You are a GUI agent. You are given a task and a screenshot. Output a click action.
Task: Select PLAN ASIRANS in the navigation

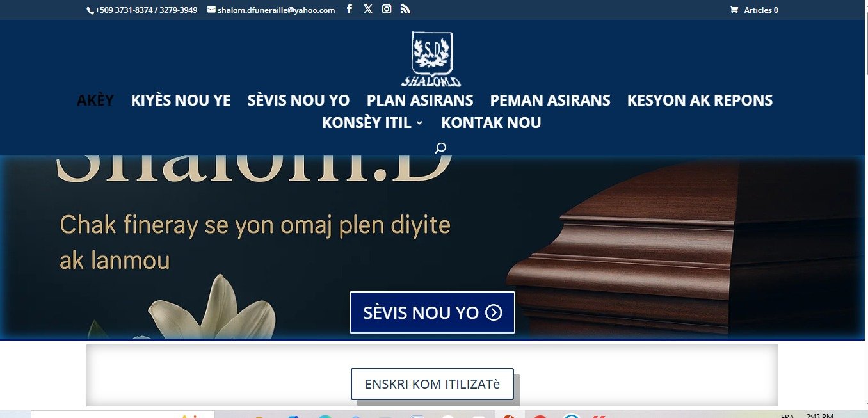pyautogui.click(x=420, y=100)
